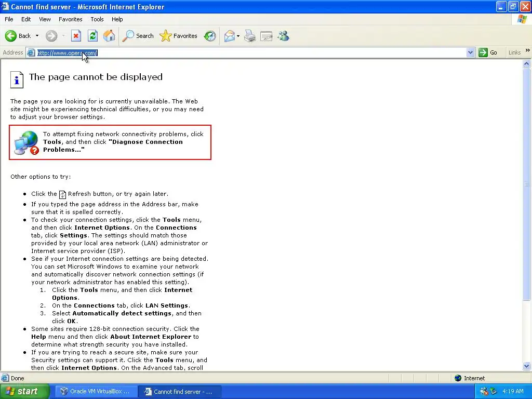Click the grayed Forward arrow icon

51,36
